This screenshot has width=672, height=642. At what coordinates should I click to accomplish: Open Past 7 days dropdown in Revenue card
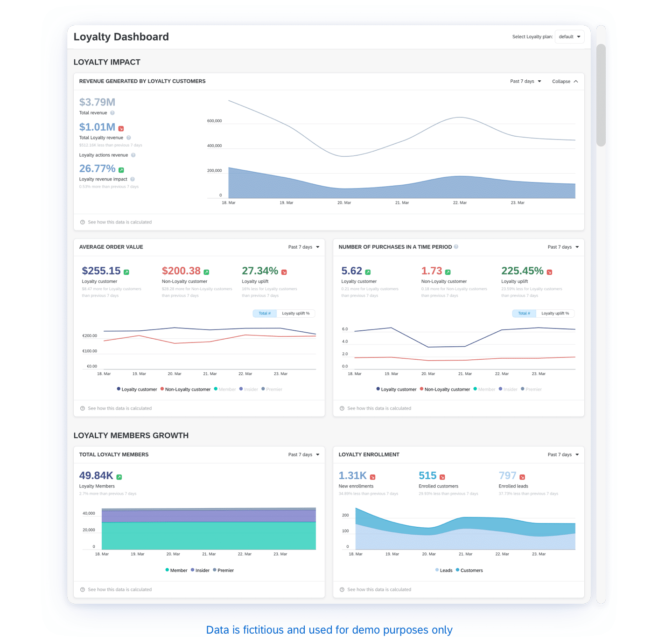525,81
